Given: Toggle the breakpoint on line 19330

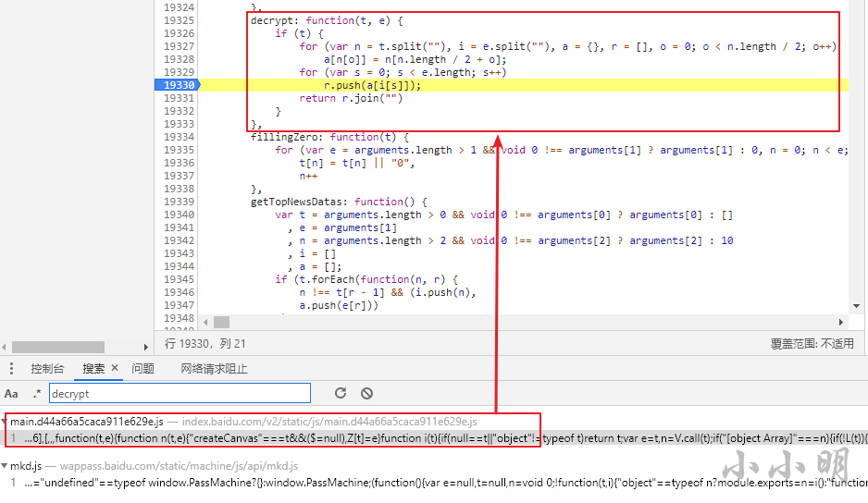Looking at the screenshot, I should click(x=177, y=85).
